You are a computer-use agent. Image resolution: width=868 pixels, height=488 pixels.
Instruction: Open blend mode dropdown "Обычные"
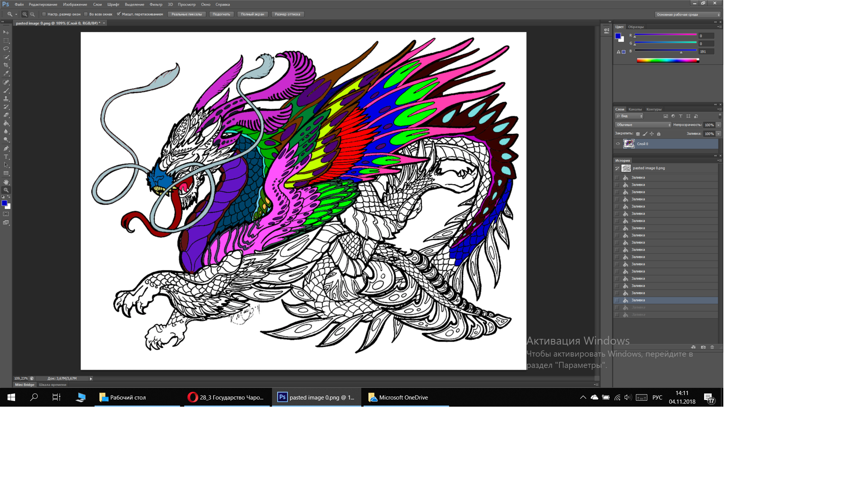(x=643, y=125)
